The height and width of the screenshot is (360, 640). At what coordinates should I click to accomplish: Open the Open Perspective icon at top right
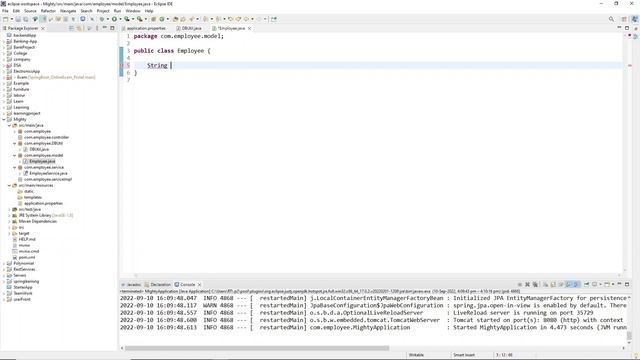[624, 19]
